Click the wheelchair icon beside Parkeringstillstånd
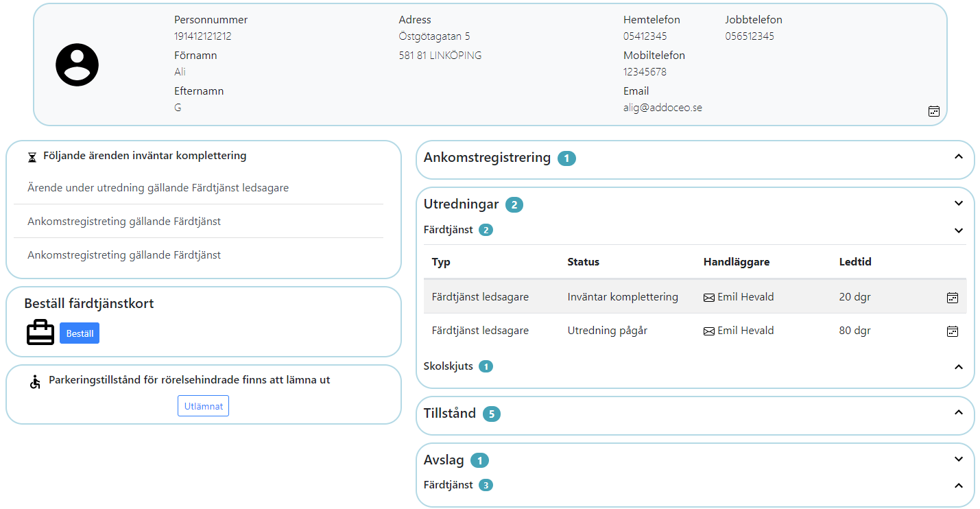 pyautogui.click(x=36, y=381)
